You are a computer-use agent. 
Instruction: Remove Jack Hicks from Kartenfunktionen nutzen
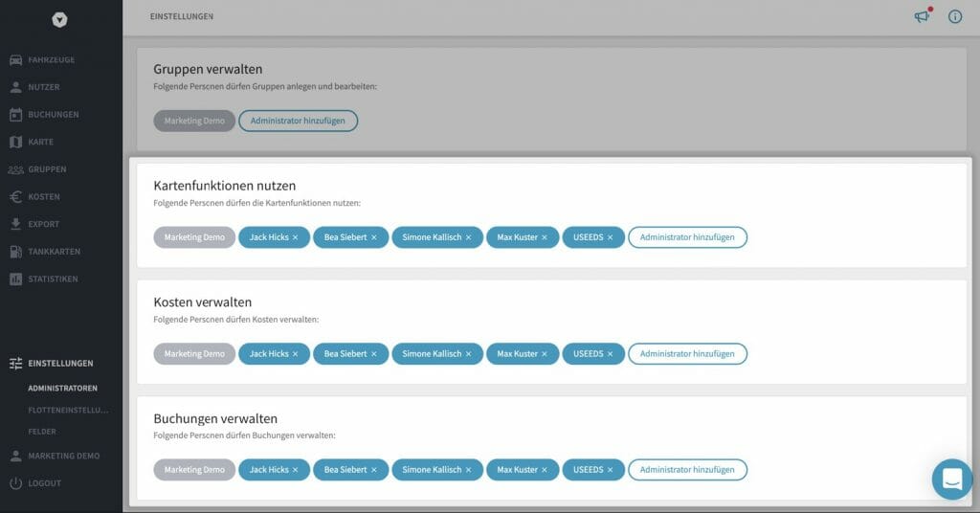295,237
